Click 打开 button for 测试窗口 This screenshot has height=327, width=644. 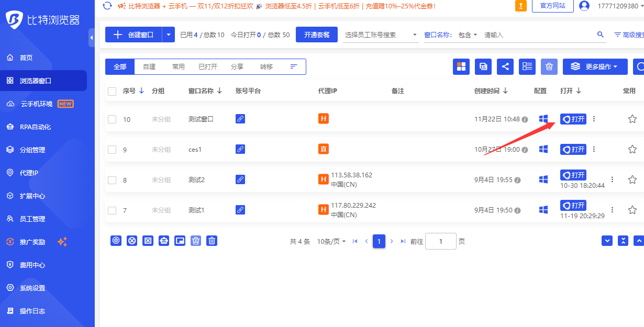[x=573, y=119]
